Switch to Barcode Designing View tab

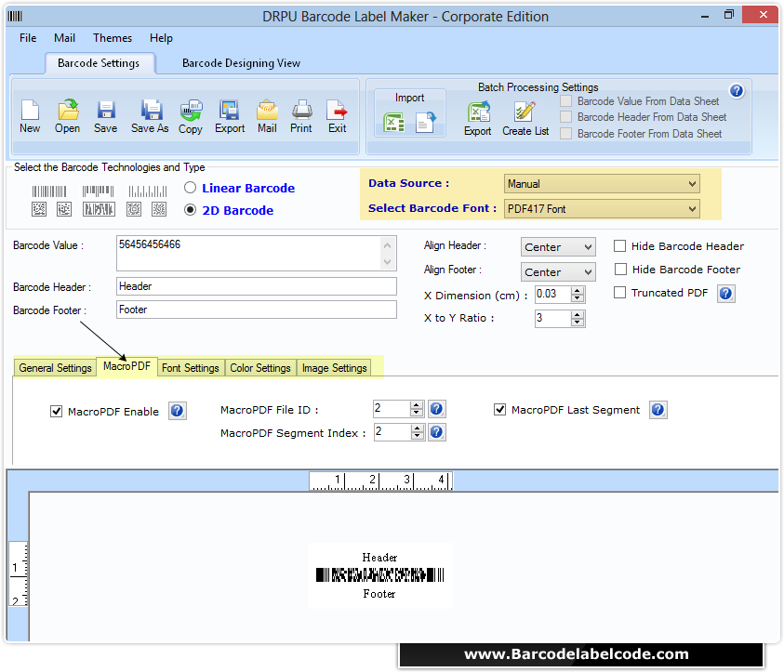point(241,63)
